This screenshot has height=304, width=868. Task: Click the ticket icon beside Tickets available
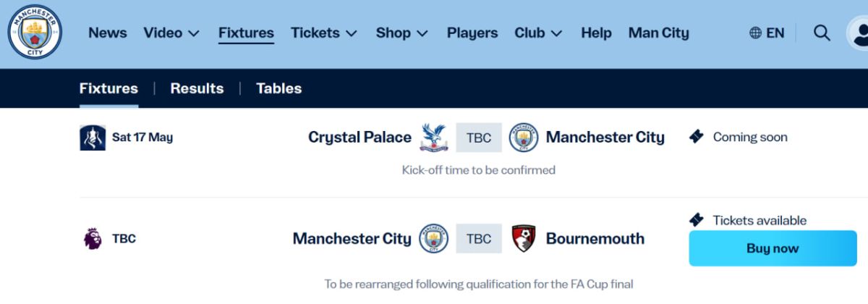coord(697,220)
